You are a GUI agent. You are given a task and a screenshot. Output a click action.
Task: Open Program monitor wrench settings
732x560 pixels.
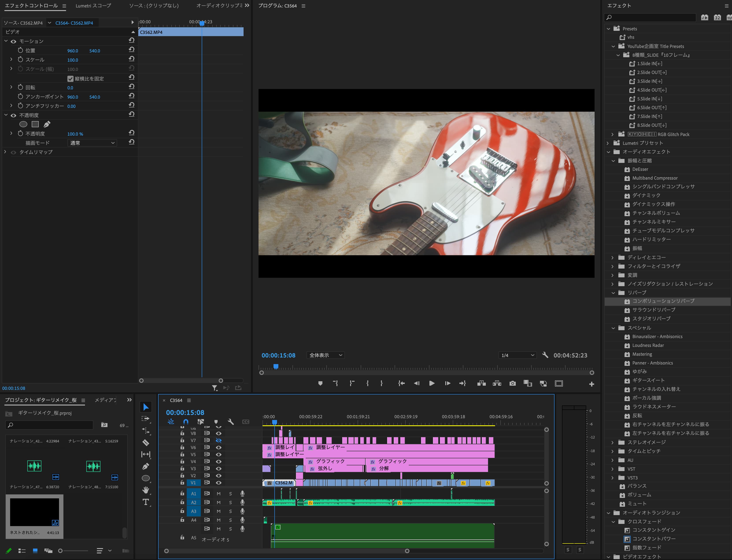click(x=545, y=355)
